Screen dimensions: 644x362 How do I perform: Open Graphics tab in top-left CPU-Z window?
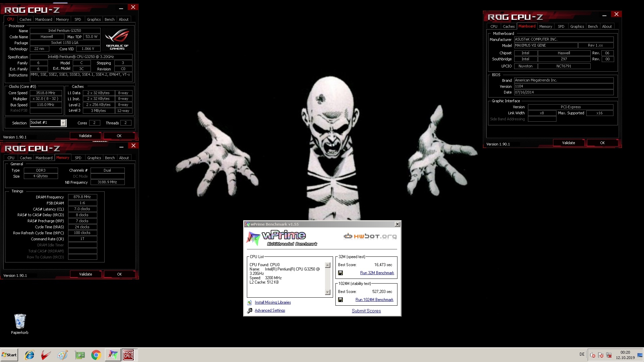[x=94, y=19]
